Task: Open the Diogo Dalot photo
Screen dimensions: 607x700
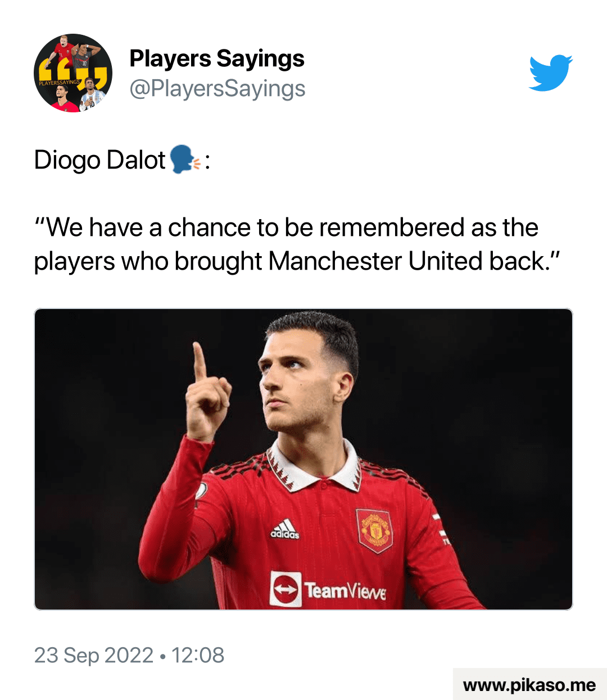Action: point(303,459)
